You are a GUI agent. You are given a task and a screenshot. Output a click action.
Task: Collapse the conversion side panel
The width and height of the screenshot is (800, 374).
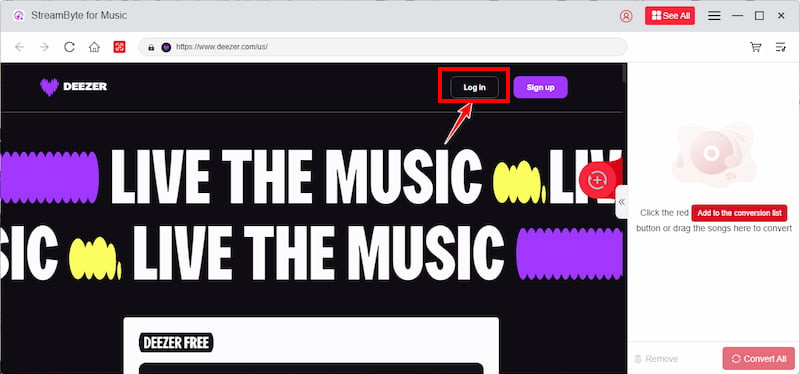pyautogui.click(x=621, y=202)
